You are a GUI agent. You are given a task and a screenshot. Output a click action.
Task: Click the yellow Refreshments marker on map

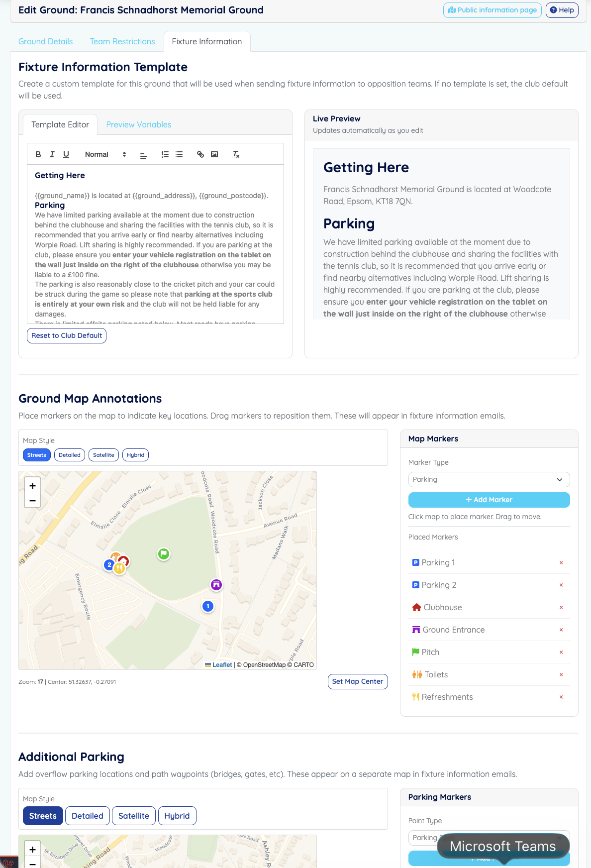(119, 568)
